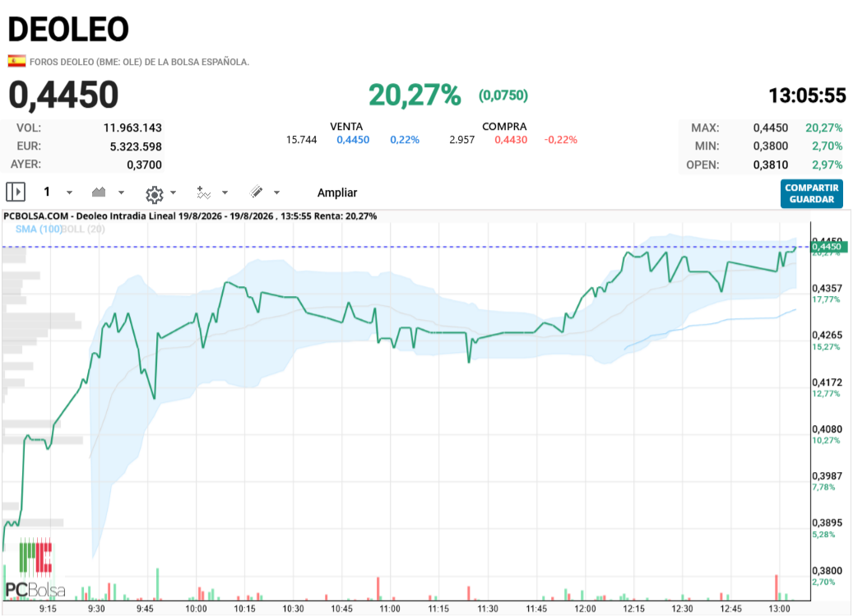853x616 pixels.
Task: Click the Spanish flag icon
Action: [16, 61]
